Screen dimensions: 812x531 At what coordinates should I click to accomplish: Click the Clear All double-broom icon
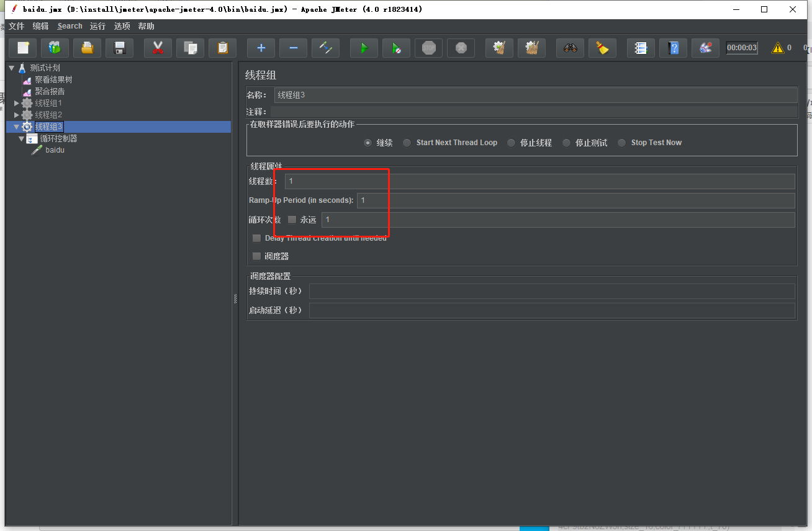[x=532, y=48]
